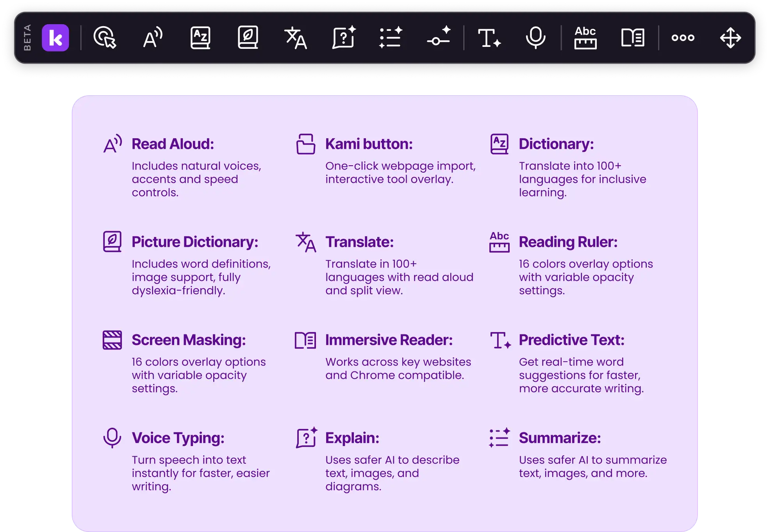Screen dimensions: 769x532
Task: Select the 'Picture Dictionary:' heading
Action: [195, 242]
